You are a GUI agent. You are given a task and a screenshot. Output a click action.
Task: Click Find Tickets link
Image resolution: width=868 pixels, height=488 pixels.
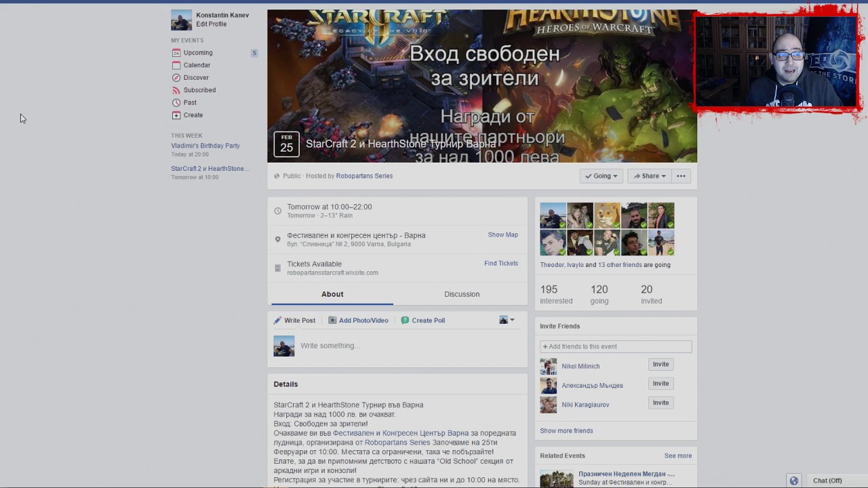tap(501, 264)
